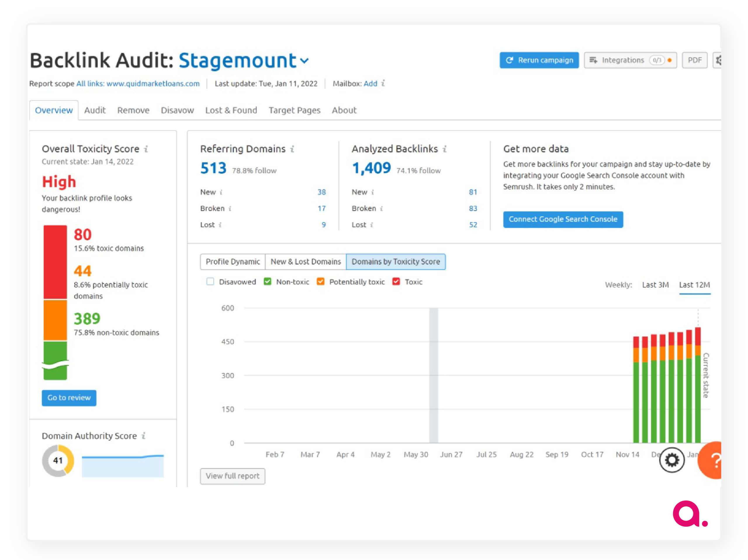Switch chart range to Last 12M
The width and height of the screenshot is (748, 560).
(x=695, y=285)
